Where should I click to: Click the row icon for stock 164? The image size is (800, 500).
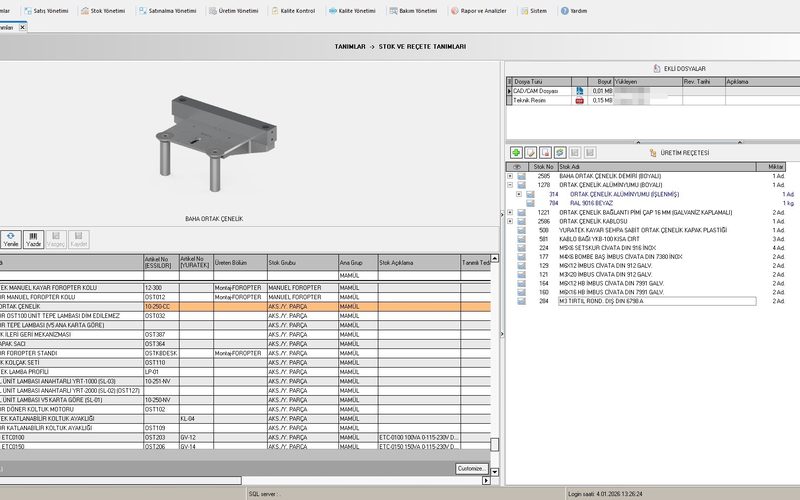[x=521, y=283]
